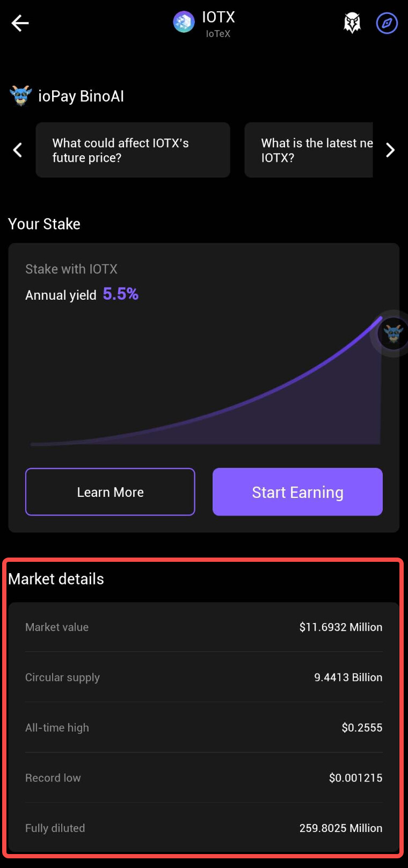Tap the IOTX token logo icon
The image size is (408, 868).
[x=184, y=22]
